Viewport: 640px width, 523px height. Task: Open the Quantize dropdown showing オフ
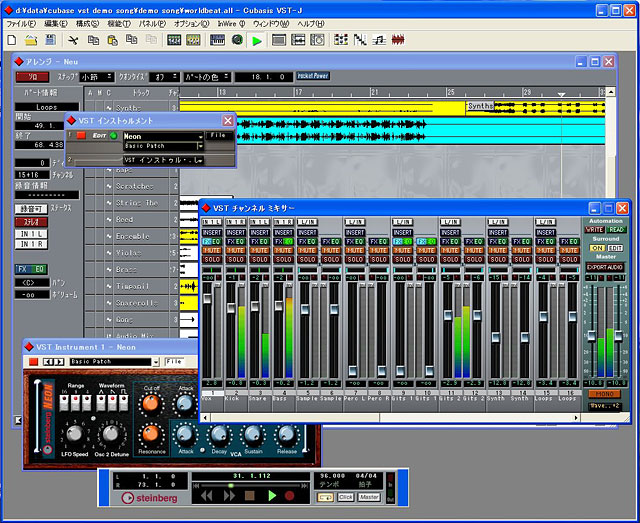(x=164, y=77)
